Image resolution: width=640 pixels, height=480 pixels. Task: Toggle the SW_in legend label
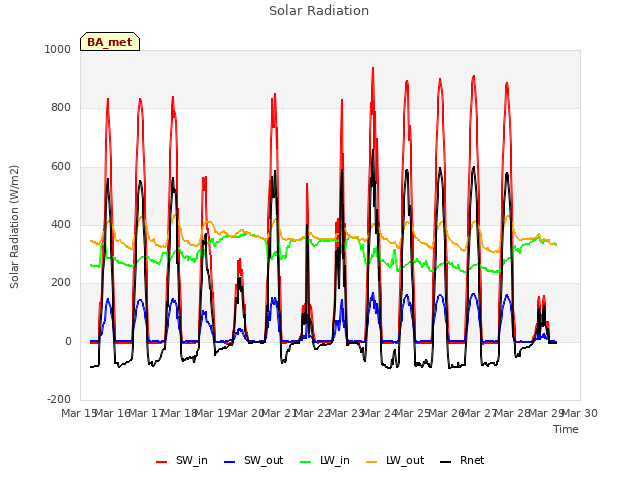click(191, 460)
